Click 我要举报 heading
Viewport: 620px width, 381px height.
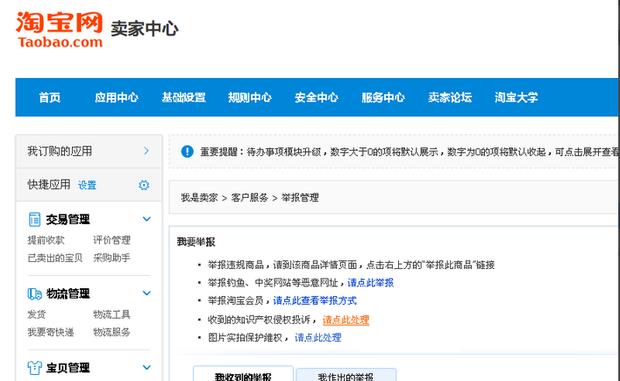[196, 242]
